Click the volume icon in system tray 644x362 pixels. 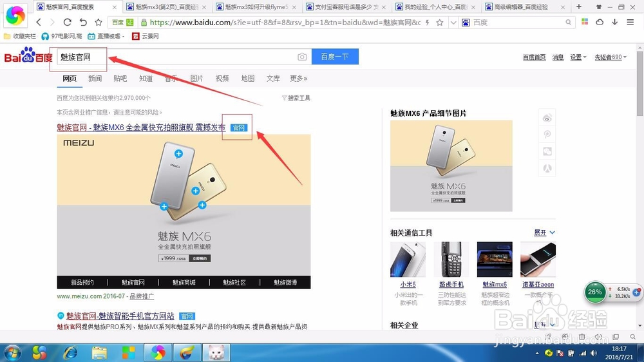(594, 353)
